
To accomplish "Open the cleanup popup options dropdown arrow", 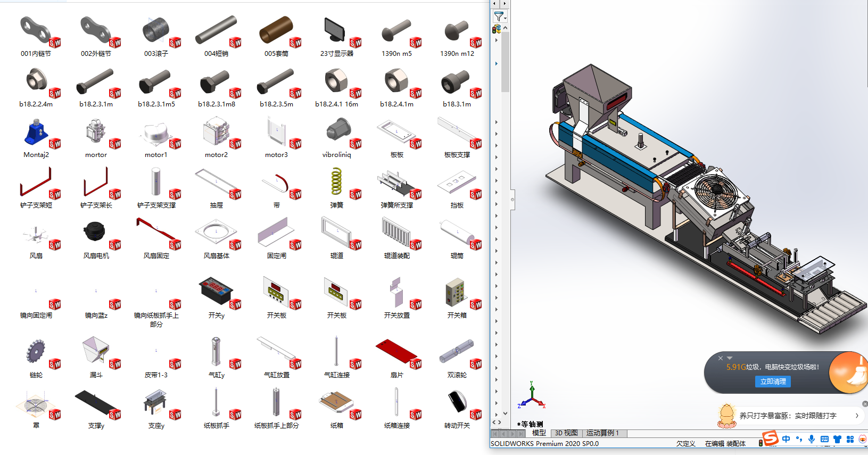I will (x=730, y=358).
